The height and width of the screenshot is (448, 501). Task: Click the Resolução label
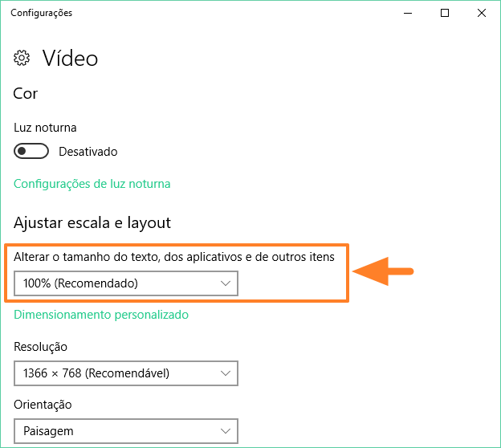click(41, 347)
